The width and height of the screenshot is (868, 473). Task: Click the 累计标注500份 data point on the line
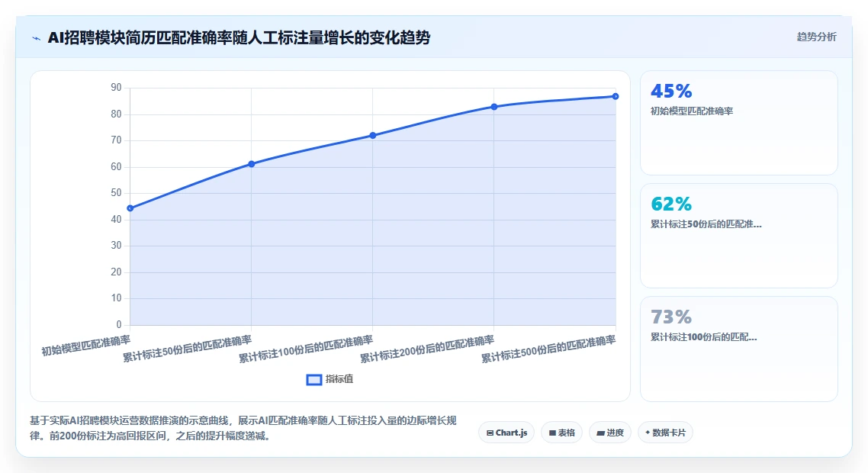(616, 96)
